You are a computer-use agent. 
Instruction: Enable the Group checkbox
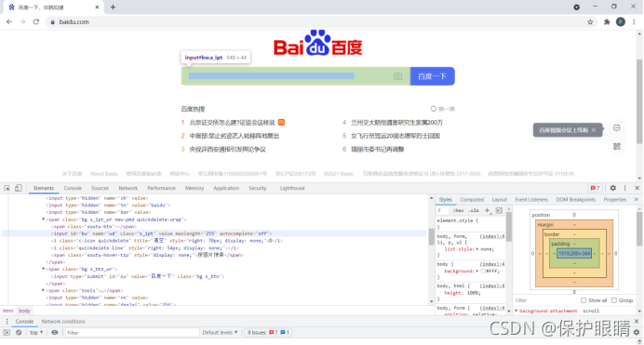coord(614,300)
